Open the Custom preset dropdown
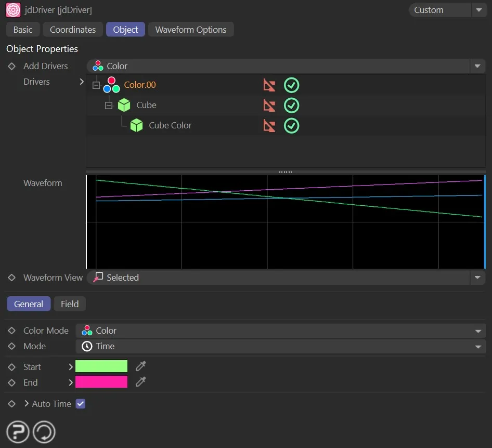 [x=479, y=10]
